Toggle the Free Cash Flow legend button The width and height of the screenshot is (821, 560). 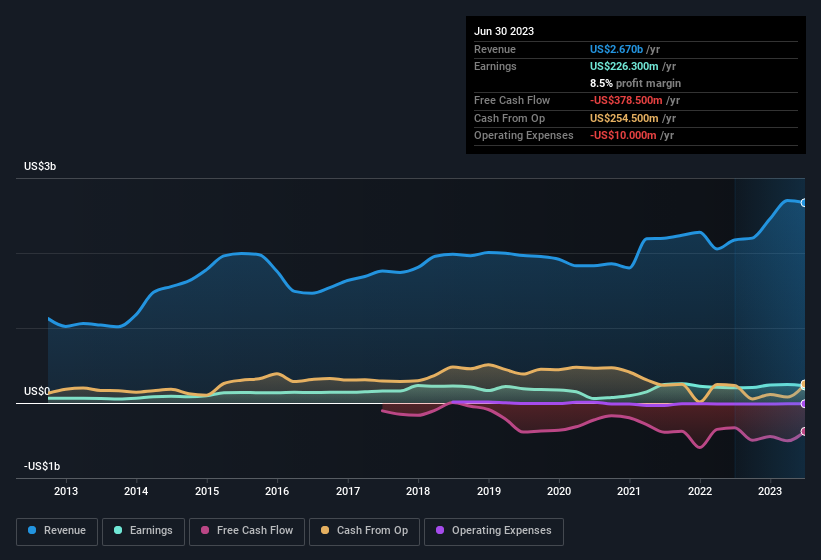(x=247, y=531)
